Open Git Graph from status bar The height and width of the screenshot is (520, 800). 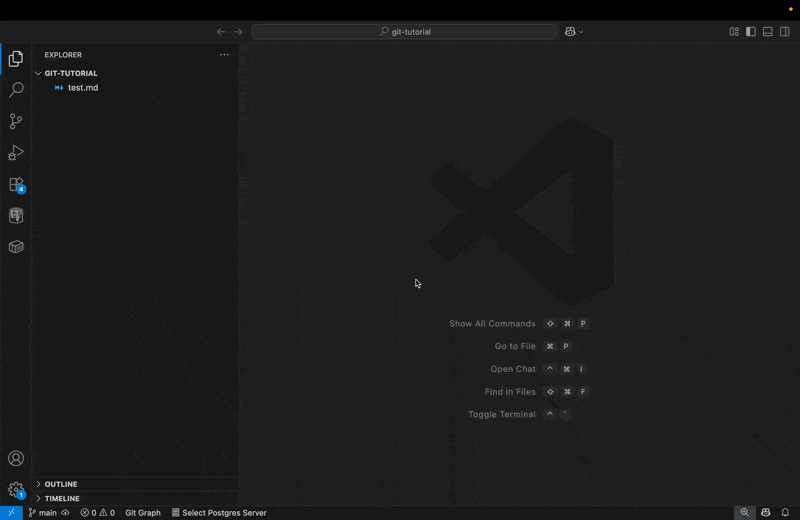point(143,512)
